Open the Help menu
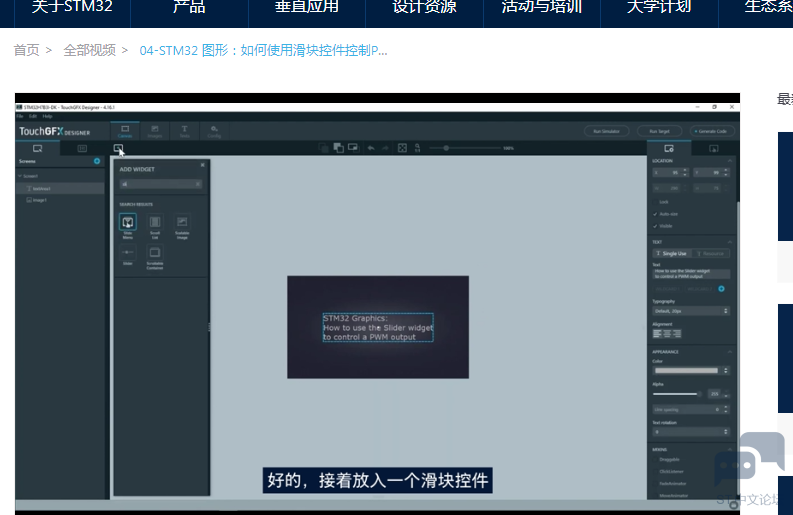Viewport: 793px width, 515px height. pyautogui.click(x=47, y=116)
